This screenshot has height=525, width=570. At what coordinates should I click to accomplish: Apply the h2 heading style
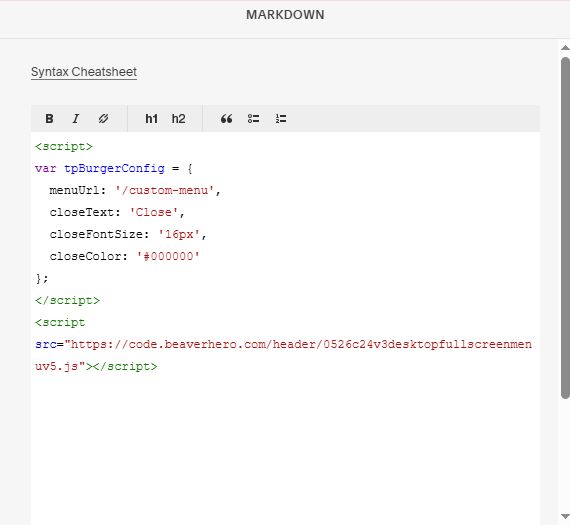178,119
